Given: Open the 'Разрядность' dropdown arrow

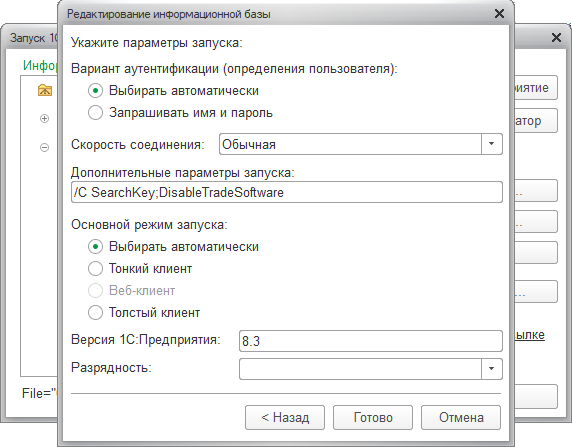Looking at the screenshot, I should coord(491,369).
